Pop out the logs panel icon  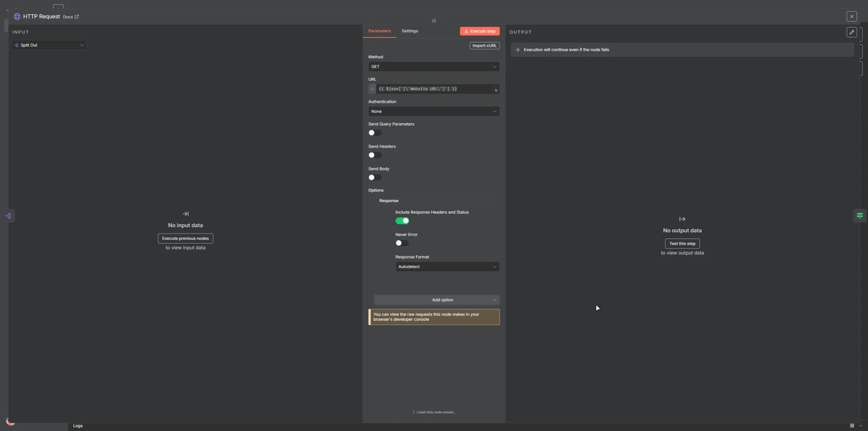click(852, 426)
